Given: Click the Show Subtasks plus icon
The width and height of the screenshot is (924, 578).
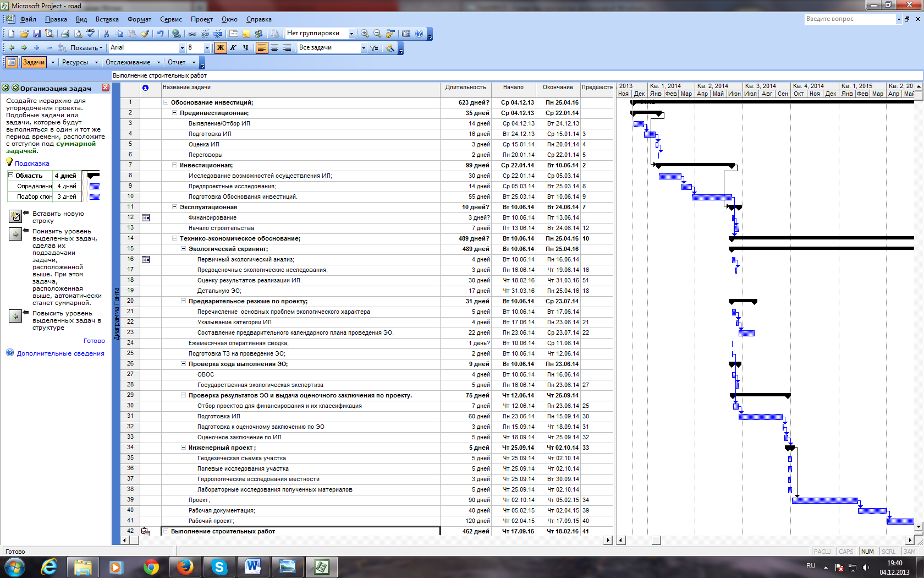Looking at the screenshot, I should point(37,48).
